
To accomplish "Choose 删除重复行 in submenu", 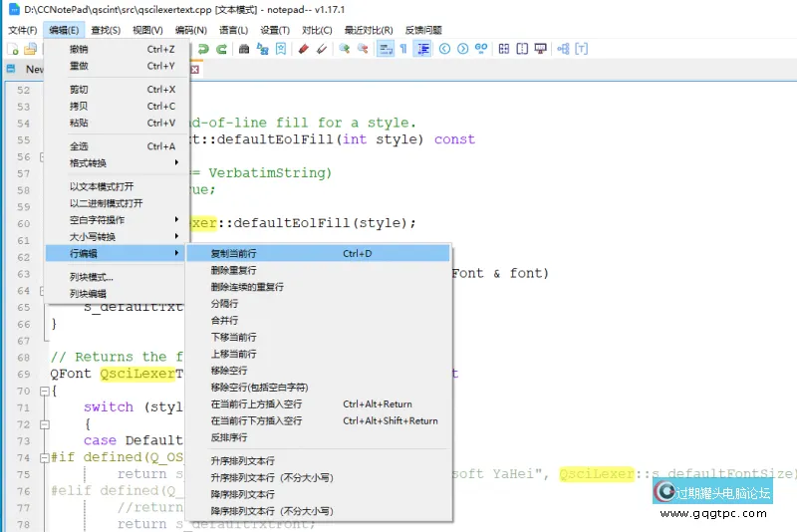I will tap(318, 270).
